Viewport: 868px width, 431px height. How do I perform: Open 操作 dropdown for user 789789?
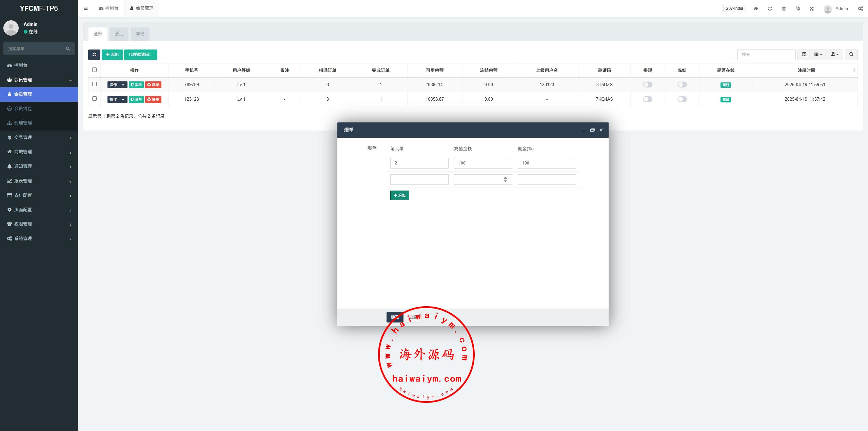point(117,85)
